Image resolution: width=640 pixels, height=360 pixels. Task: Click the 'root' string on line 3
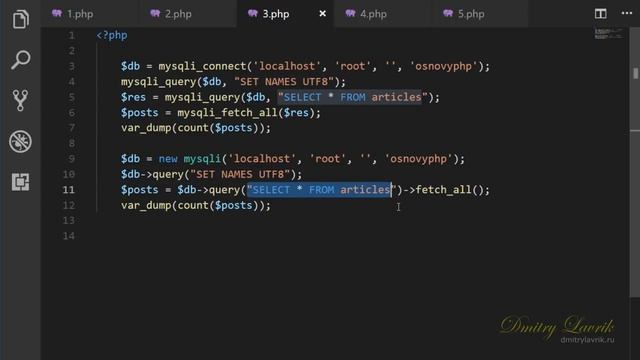click(353, 66)
